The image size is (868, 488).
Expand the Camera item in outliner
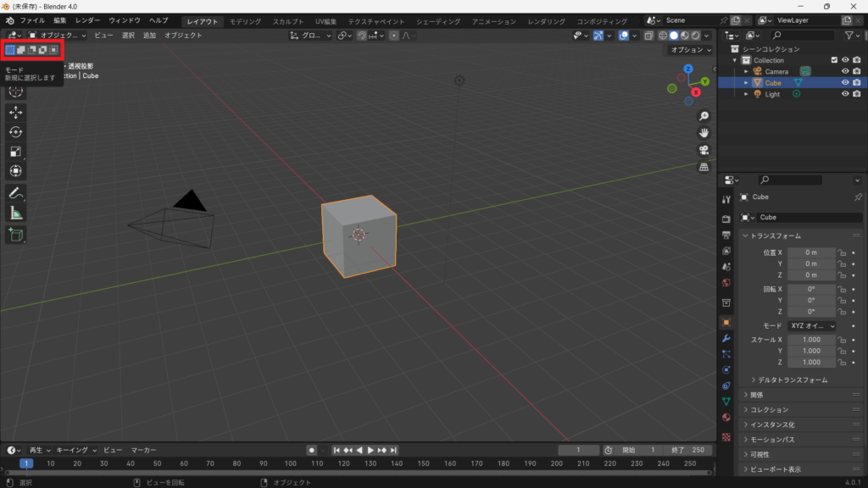click(746, 71)
